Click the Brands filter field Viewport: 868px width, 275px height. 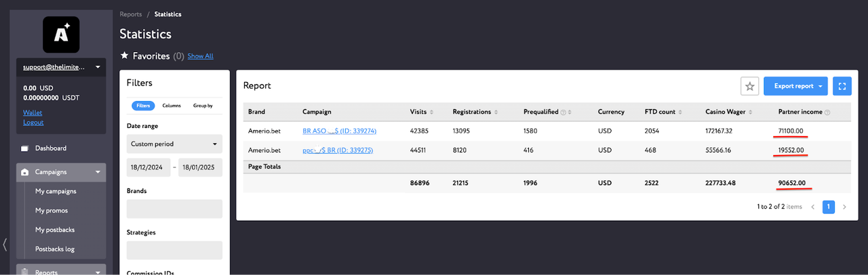(x=174, y=209)
